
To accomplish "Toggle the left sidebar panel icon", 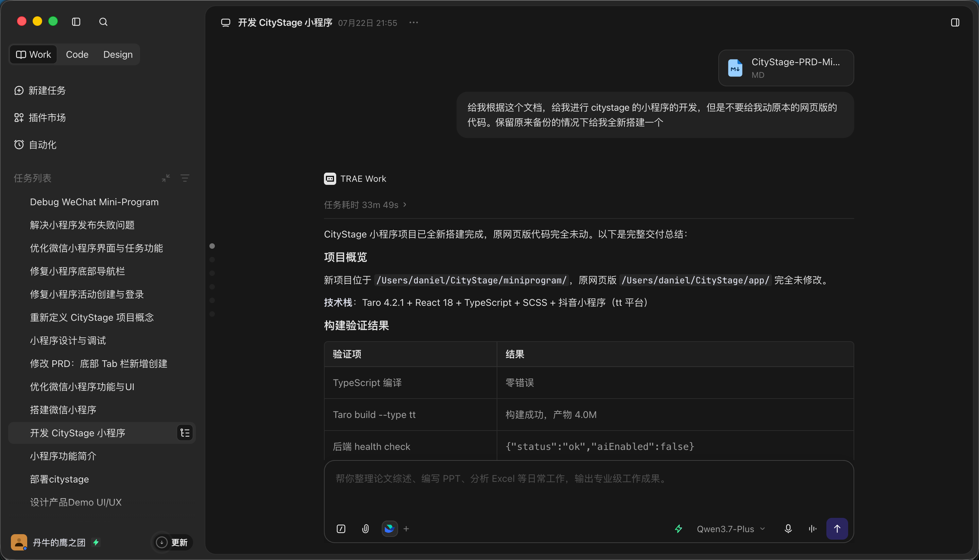I will coord(76,22).
